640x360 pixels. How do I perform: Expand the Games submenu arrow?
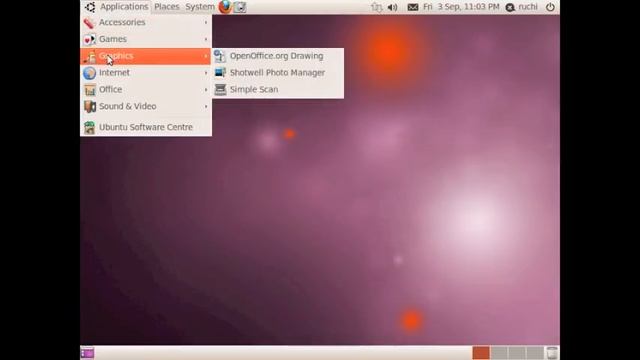pyautogui.click(x=206, y=39)
